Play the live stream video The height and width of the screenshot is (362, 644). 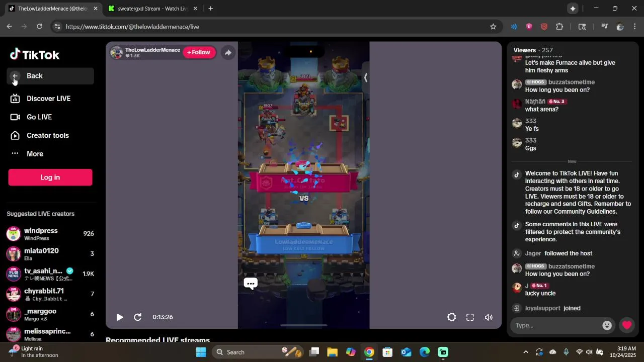pos(119,317)
